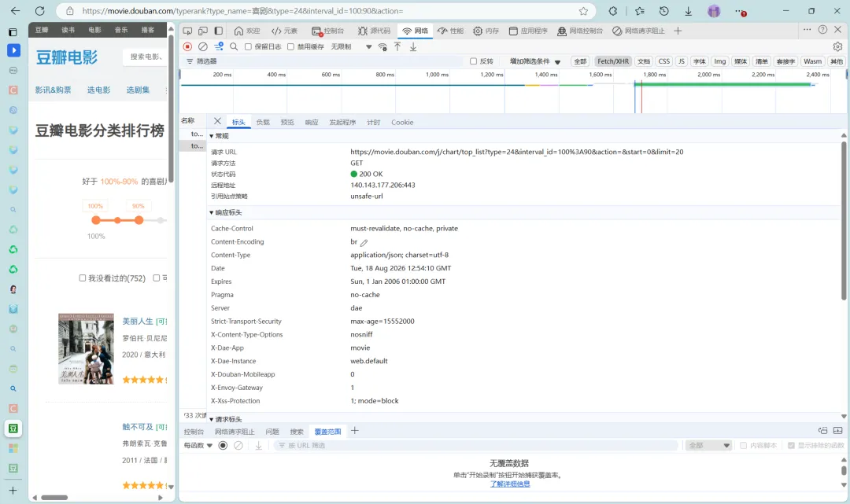850x504 pixels.
Task: Open the 预览 preview tab
Action: click(x=287, y=123)
